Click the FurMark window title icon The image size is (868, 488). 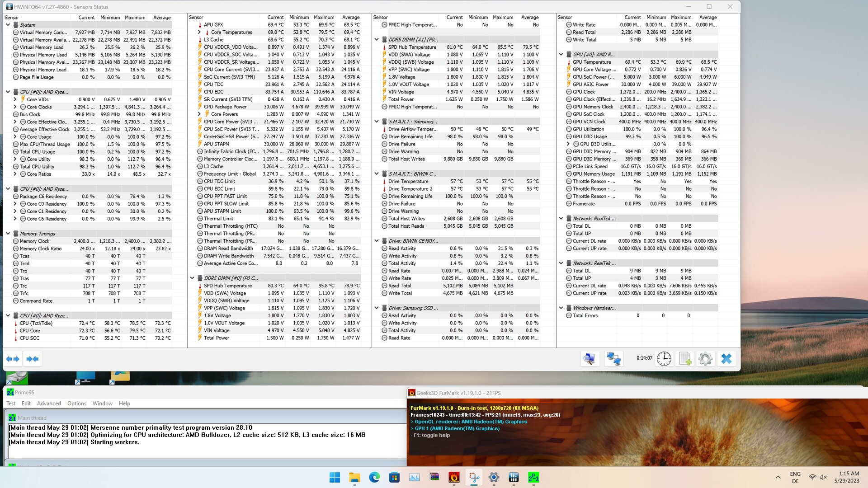coord(412,393)
